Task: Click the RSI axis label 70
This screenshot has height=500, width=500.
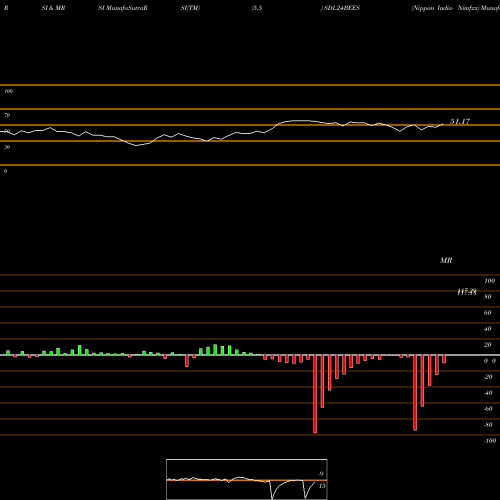Action: 7,115
